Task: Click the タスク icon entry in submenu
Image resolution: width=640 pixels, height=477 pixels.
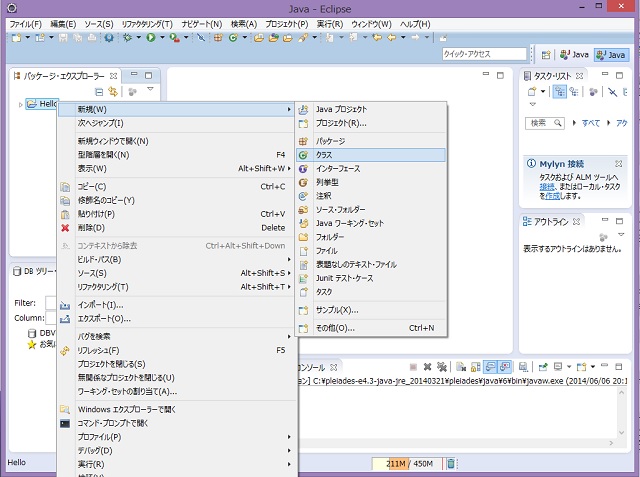Action: [303, 292]
